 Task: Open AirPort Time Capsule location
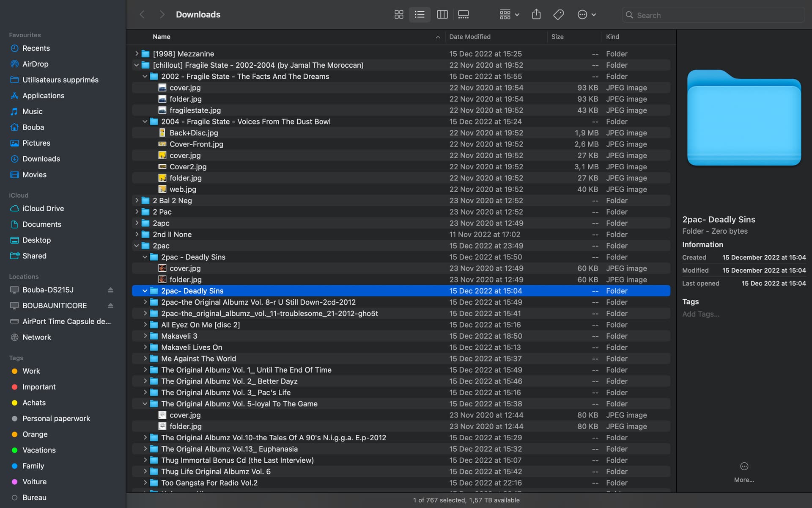pos(66,321)
